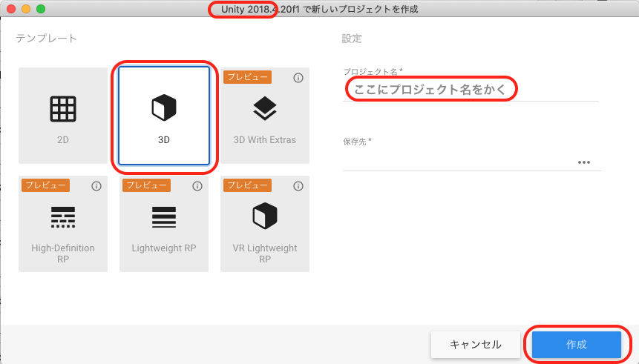Image resolution: width=639 pixels, height=364 pixels.
Task: Show info for Lightweight RP template
Action: [x=197, y=186]
